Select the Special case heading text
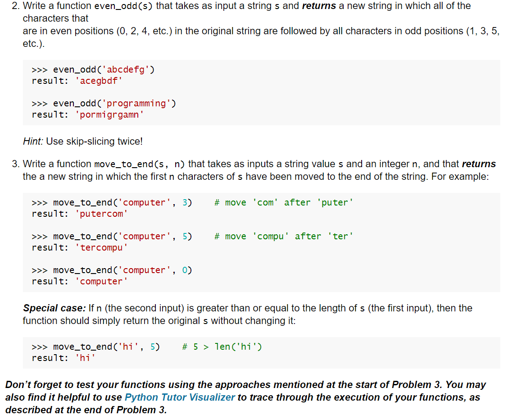 point(47,308)
